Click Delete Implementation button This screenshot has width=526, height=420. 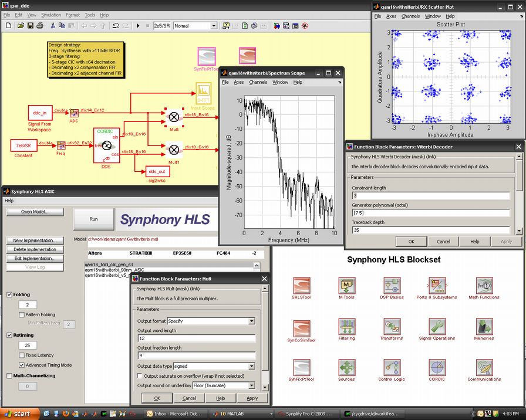tap(35, 249)
